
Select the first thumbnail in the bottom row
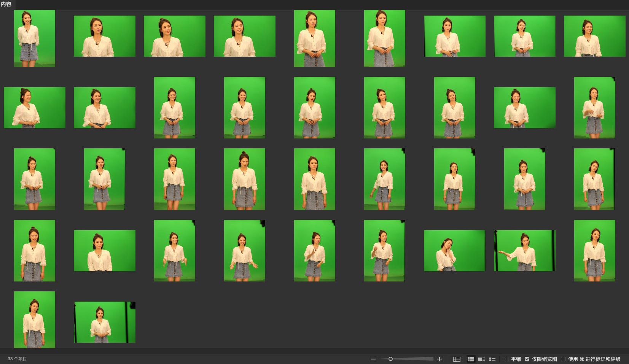[x=35, y=319]
